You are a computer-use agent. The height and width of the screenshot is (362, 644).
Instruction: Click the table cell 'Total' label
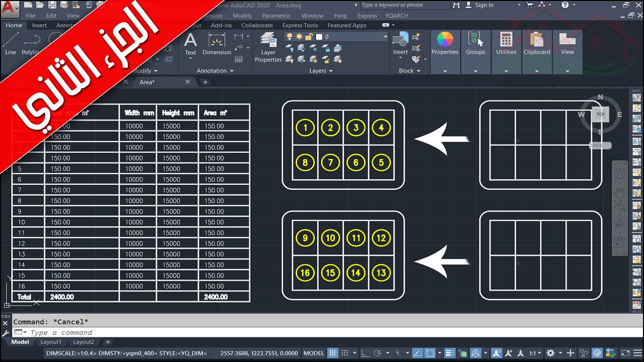point(24,297)
